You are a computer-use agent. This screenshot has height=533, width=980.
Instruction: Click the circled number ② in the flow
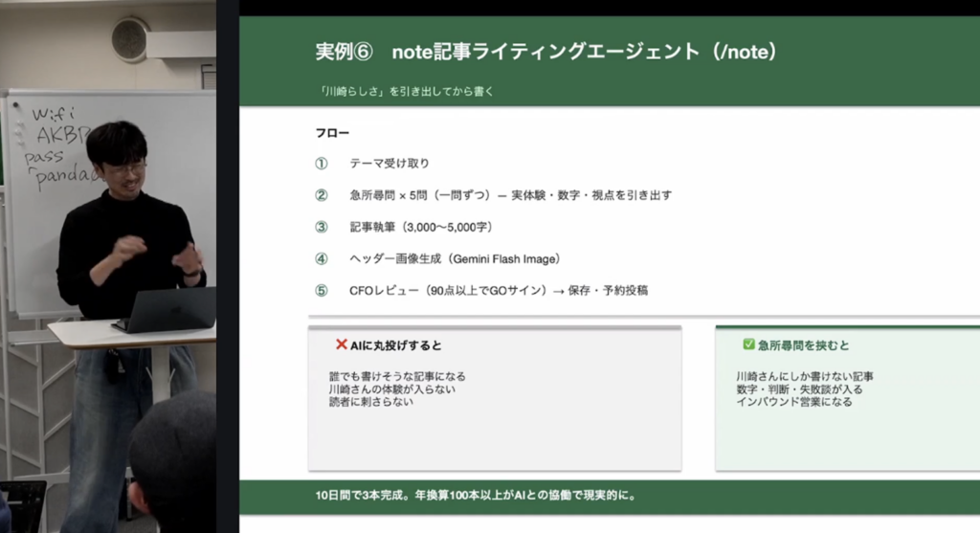pos(322,195)
